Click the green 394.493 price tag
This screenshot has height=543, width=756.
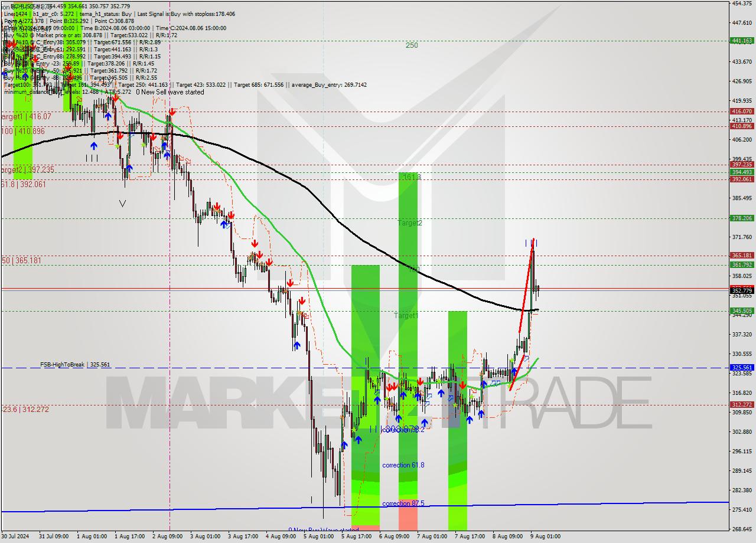[x=742, y=172]
